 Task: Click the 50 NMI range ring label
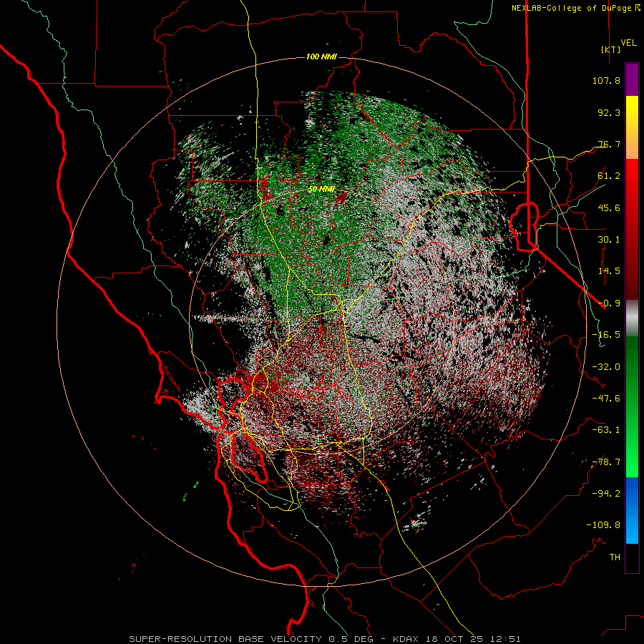tap(321, 190)
